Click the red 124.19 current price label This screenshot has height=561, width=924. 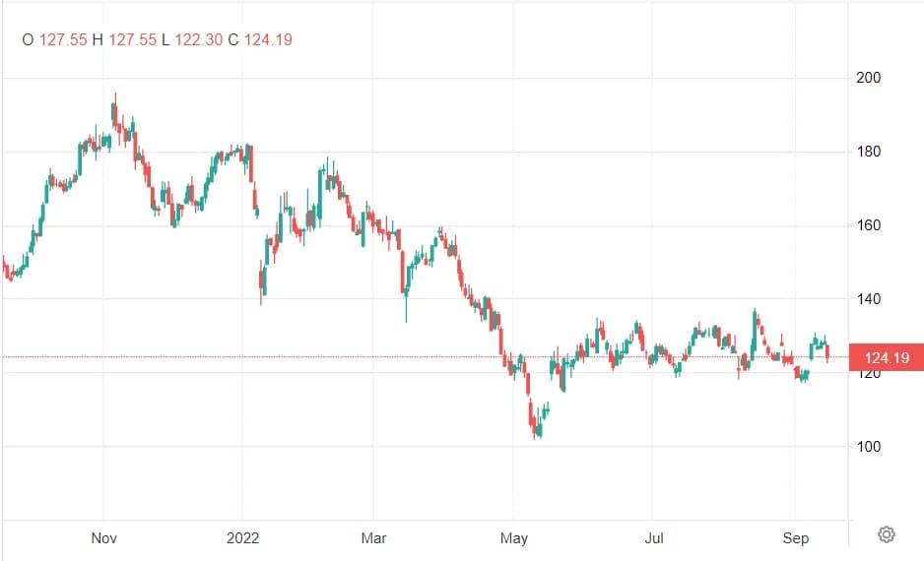pos(885,357)
